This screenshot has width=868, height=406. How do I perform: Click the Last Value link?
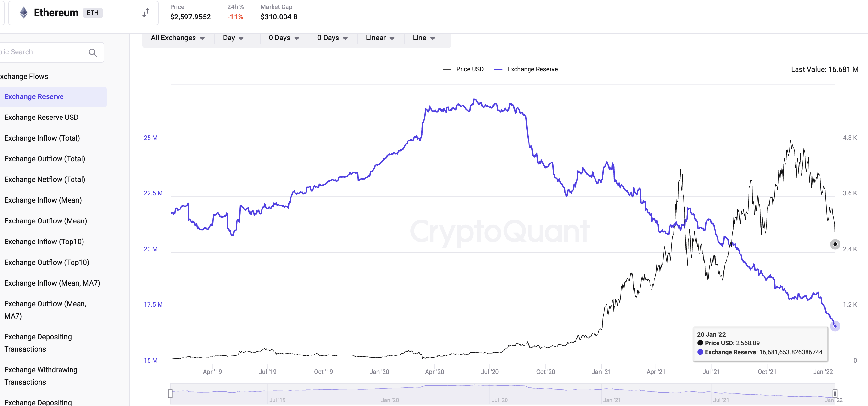click(x=824, y=70)
